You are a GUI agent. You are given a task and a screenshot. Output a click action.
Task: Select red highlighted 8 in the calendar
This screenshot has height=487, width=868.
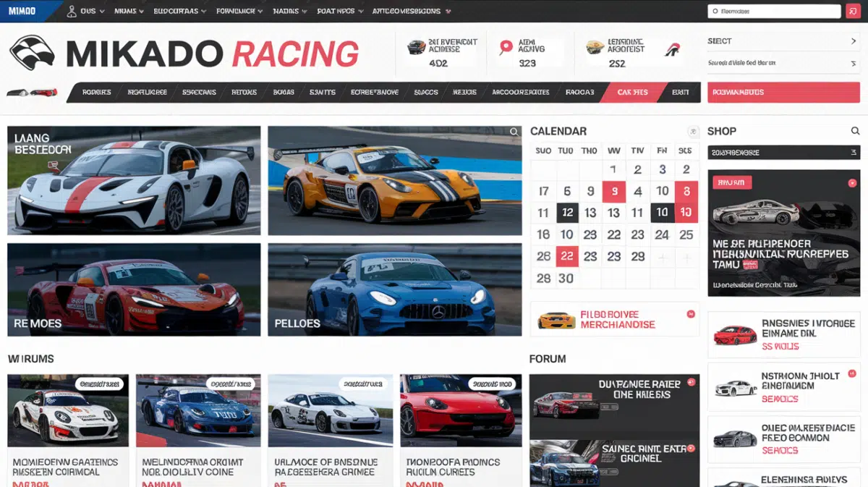pyautogui.click(x=686, y=192)
